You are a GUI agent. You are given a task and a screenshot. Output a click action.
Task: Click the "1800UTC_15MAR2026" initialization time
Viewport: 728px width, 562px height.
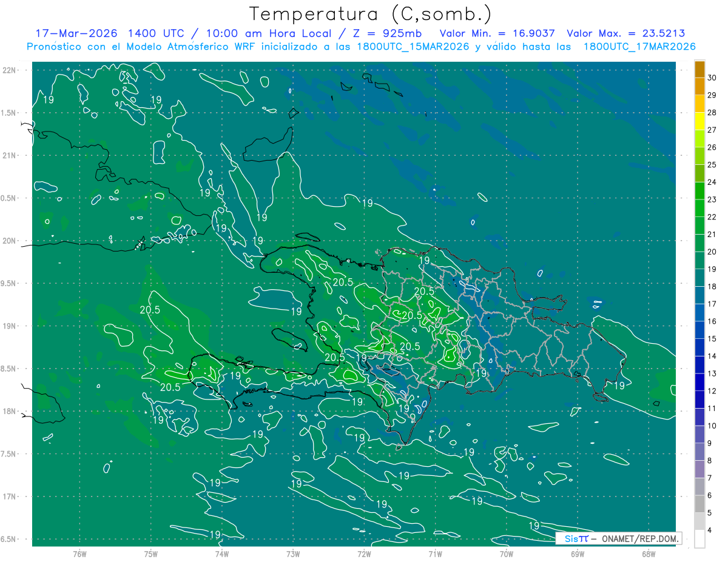tap(414, 47)
